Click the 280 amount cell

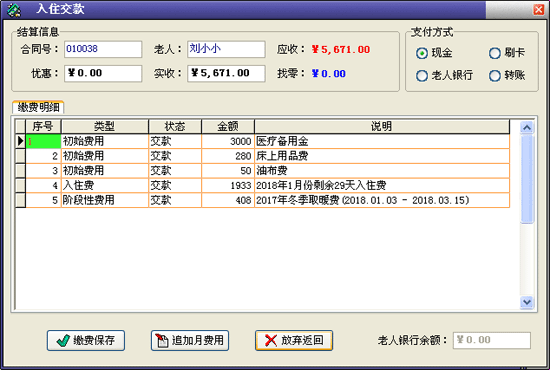pyautogui.click(x=228, y=156)
